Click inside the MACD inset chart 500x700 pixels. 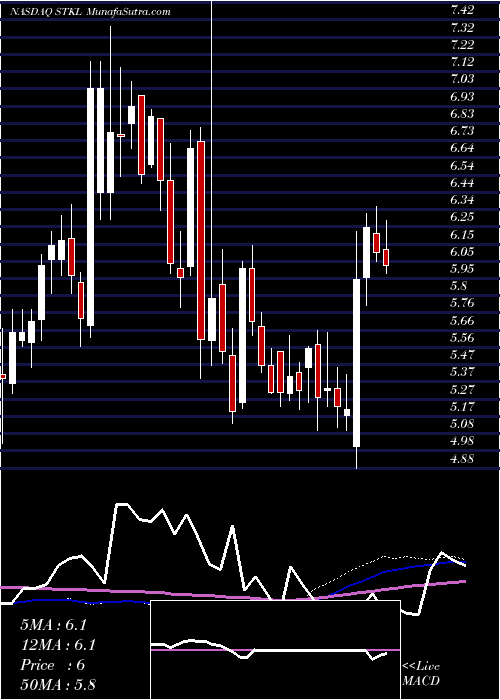pyautogui.click(x=275, y=650)
